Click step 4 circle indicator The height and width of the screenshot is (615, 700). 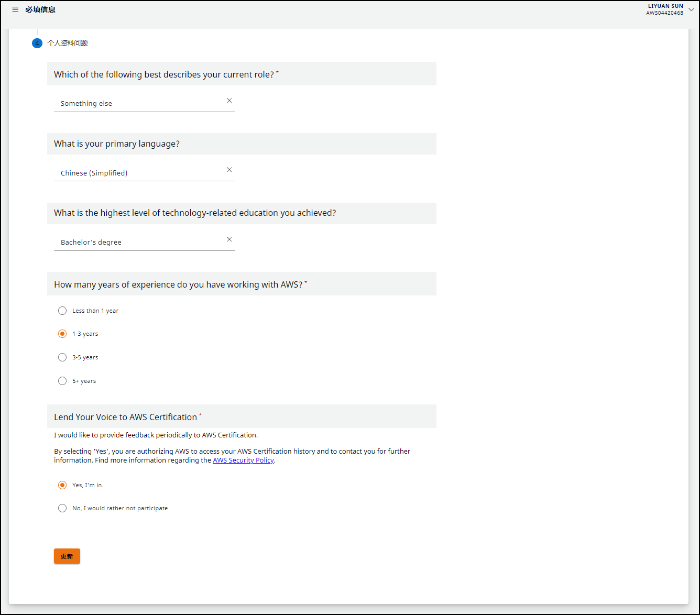37,43
